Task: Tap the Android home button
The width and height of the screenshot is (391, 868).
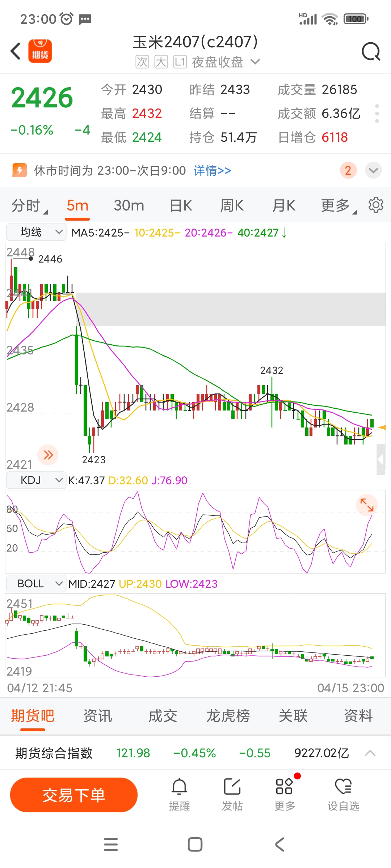Action: [x=195, y=844]
